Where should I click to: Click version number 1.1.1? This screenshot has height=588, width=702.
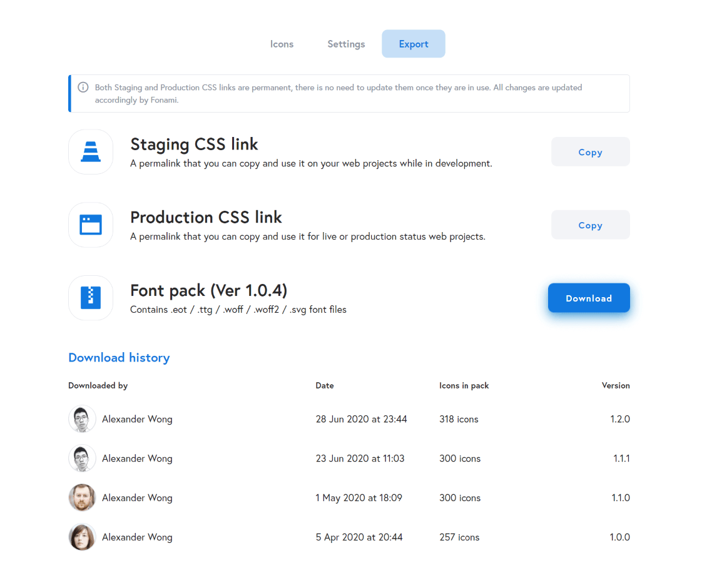pyautogui.click(x=621, y=459)
